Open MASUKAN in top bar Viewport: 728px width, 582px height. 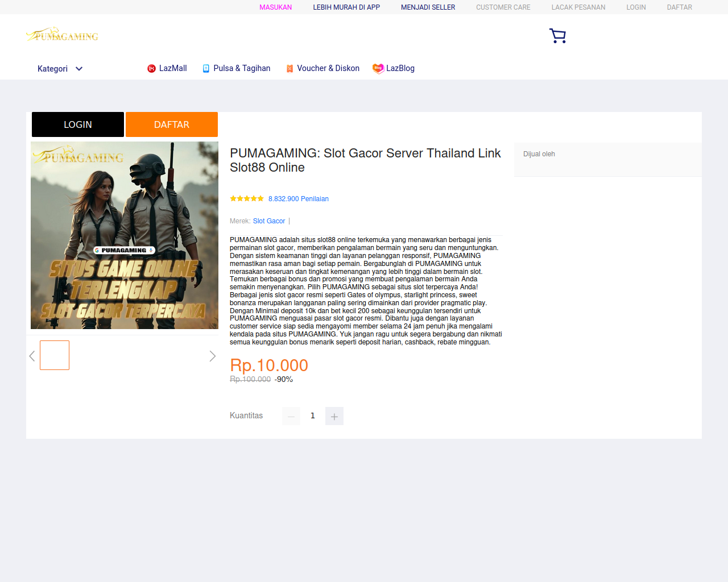coord(275,7)
